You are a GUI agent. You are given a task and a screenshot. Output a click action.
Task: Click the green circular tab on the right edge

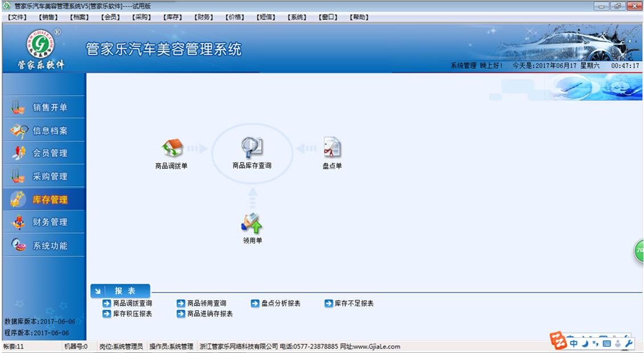pos(638,250)
